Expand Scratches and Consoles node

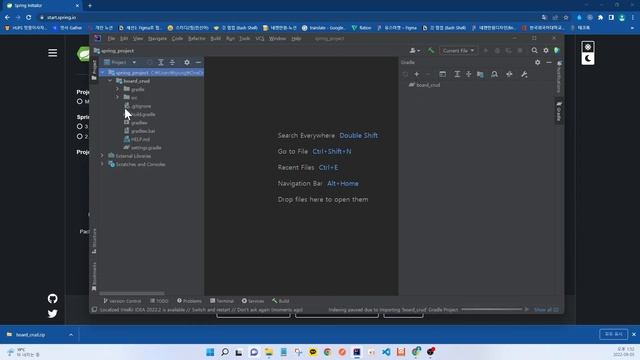[x=102, y=164]
